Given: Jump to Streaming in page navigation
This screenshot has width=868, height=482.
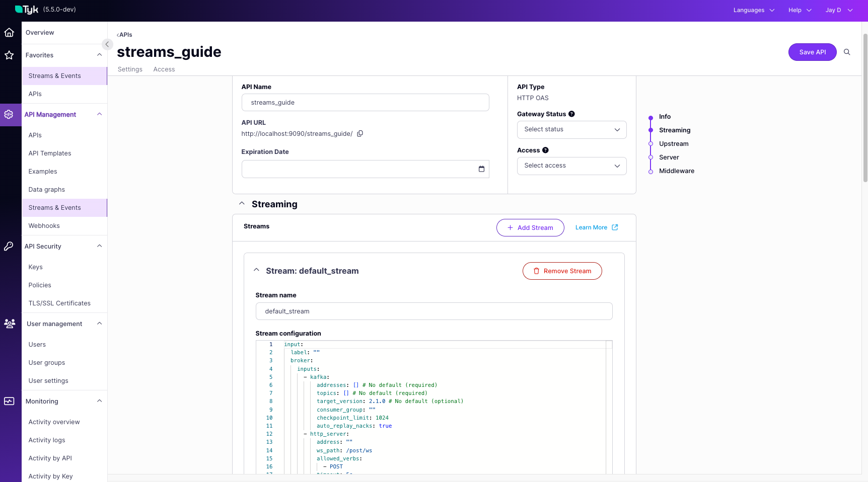Looking at the screenshot, I should tap(675, 130).
